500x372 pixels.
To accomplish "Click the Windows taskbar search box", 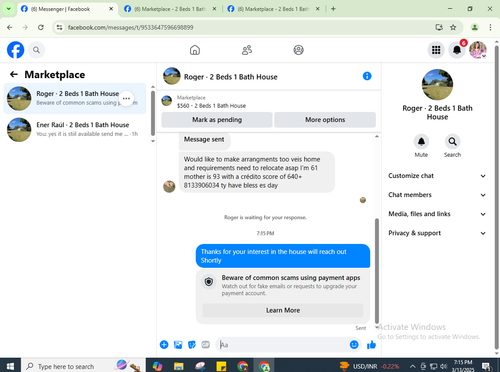I will pyautogui.click(x=83, y=366).
